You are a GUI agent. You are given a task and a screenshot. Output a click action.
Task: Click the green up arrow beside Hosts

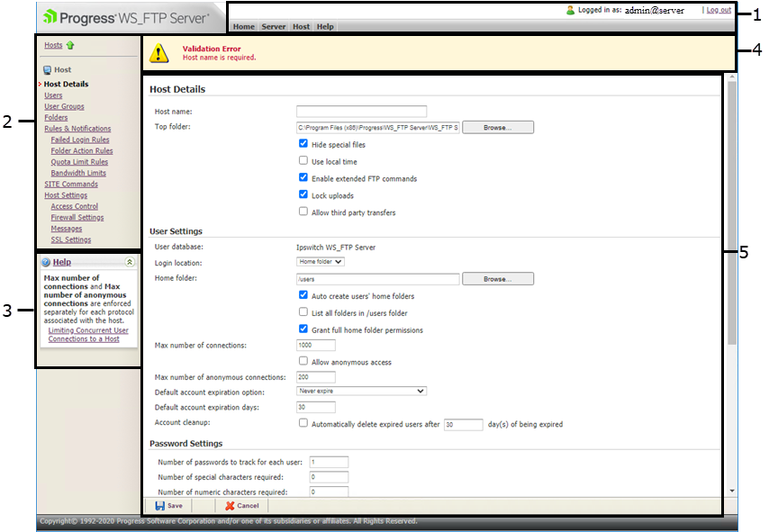click(x=70, y=45)
